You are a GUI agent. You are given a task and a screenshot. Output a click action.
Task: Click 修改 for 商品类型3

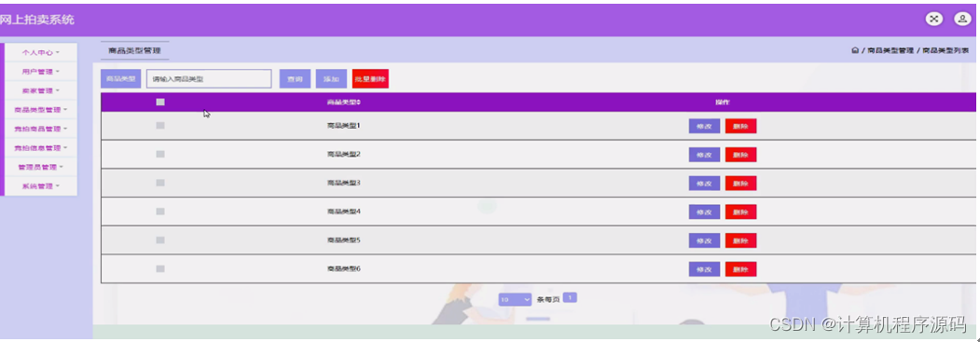pyautogui.click(x=704, y=184)
